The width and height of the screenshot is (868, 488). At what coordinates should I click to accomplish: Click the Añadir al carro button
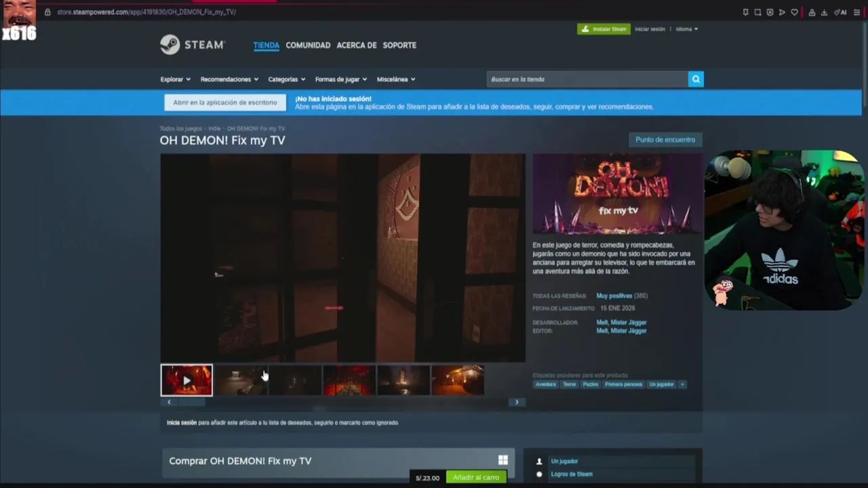click(476, 477)
